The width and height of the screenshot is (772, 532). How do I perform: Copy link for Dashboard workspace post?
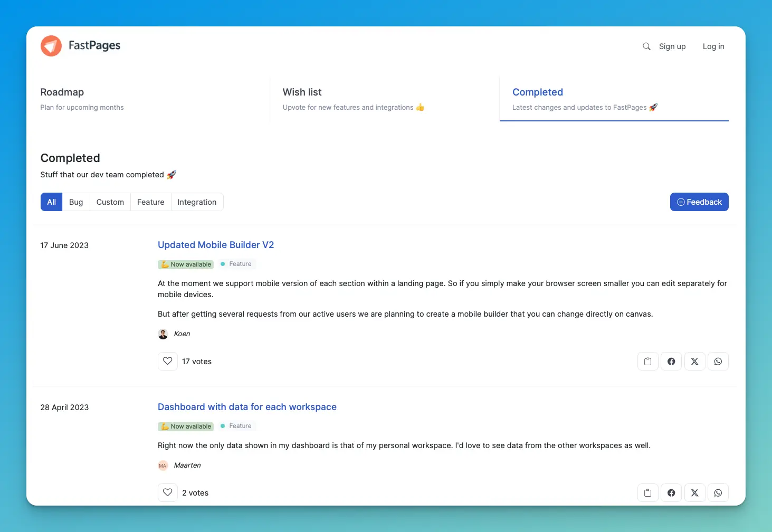(647, 493)
